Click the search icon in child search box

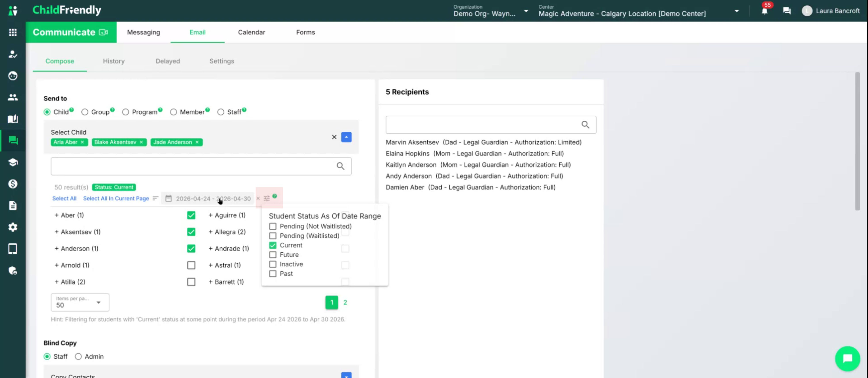pos(340,166)
